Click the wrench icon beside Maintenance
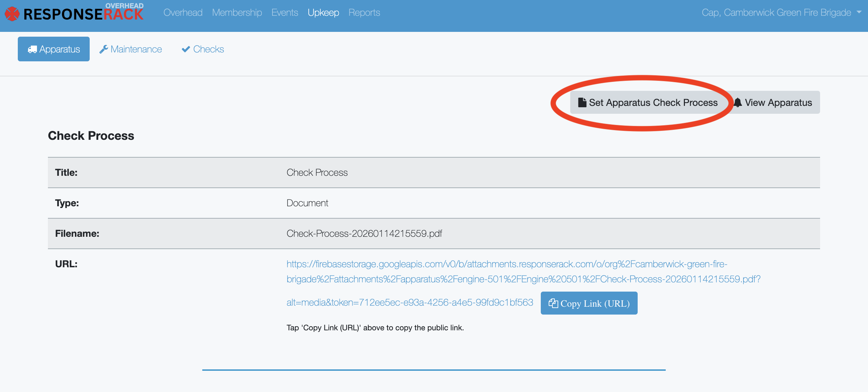The height and width of the screenshot is (392, 868). click(103, 50)
